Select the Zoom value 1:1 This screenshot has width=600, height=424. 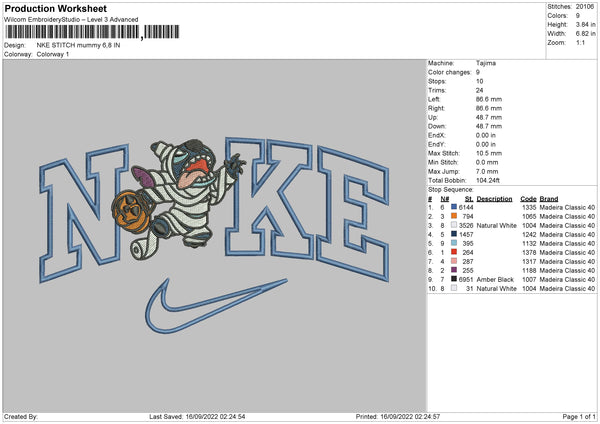[x=580, y=42]
